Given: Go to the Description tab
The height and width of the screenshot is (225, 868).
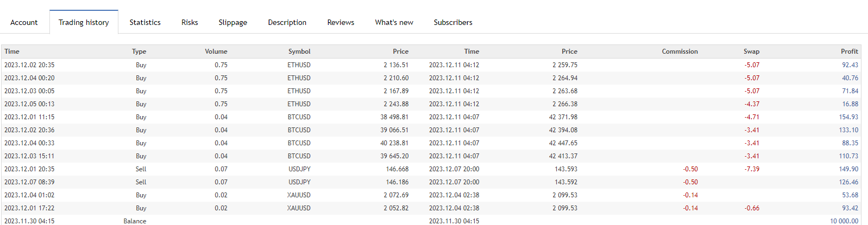Looking at the screenshot, I should (287, 22).
